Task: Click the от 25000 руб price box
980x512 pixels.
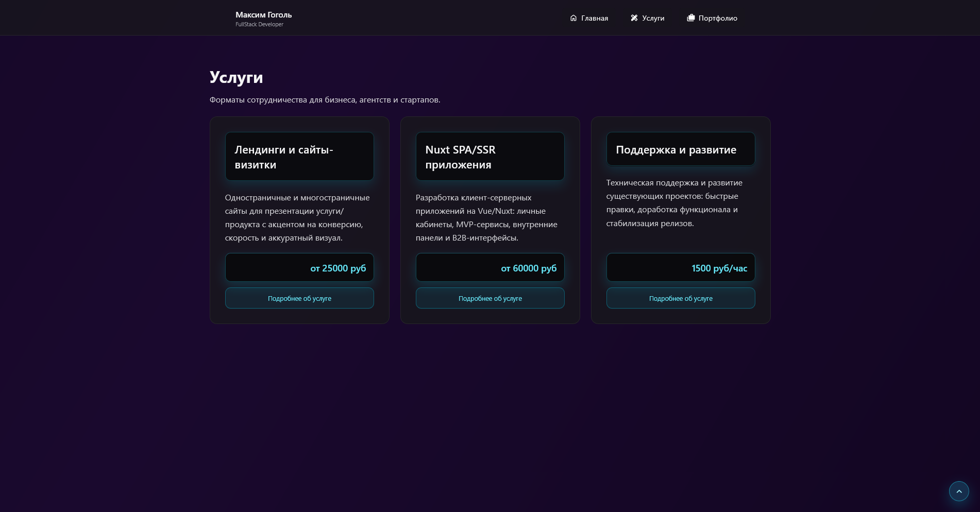Action: tap(299, 267)
